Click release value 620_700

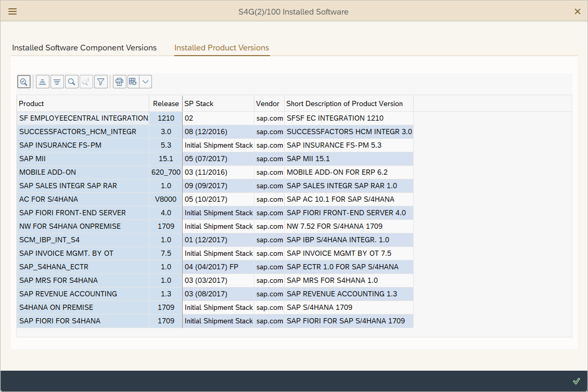166,172
